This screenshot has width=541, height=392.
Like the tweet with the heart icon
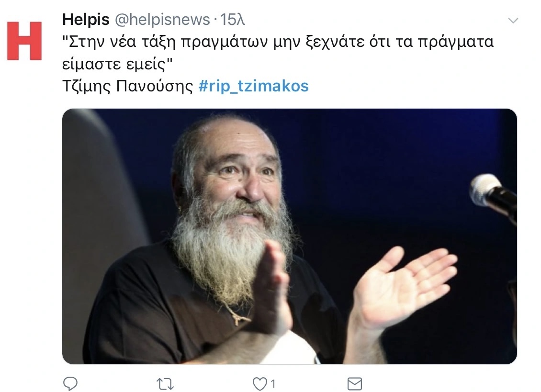click(260, 384)
